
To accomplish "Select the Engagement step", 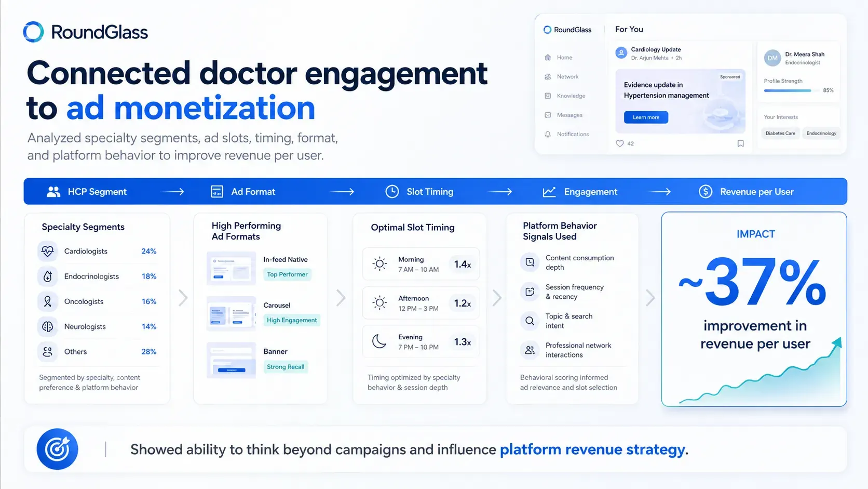I will tap(580, 192).
